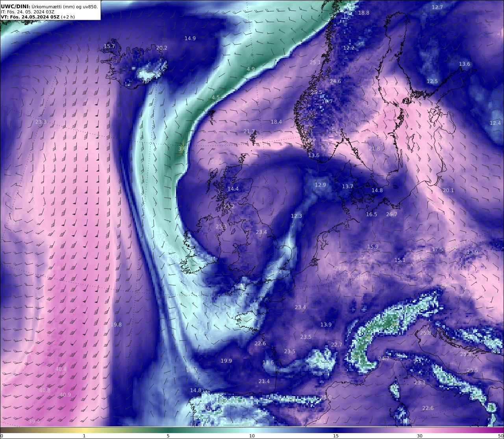Select the 17.5 value over eastern Europe
Image resolution: width=504 pixels, height=439 pixels.
437,249
